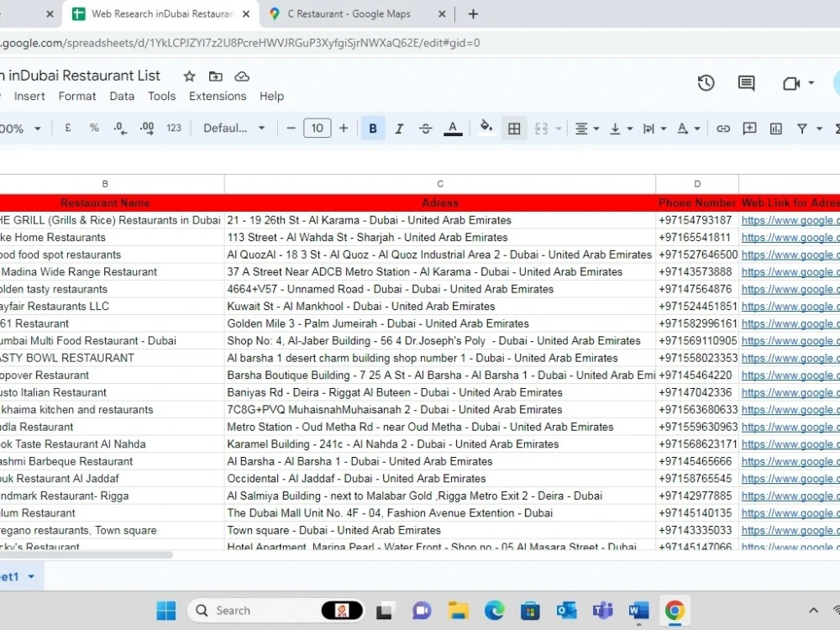Viewport: 840px width, 630px height.
Task: Click the horizontal scrollbar
Action: (x=86, y=555)
